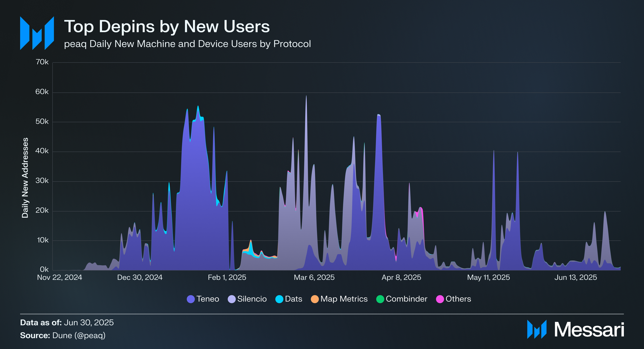Toggle the Silencio legend label
This screenshot has height=349, width=644.
pyautogui.click(x=252, y=299)
